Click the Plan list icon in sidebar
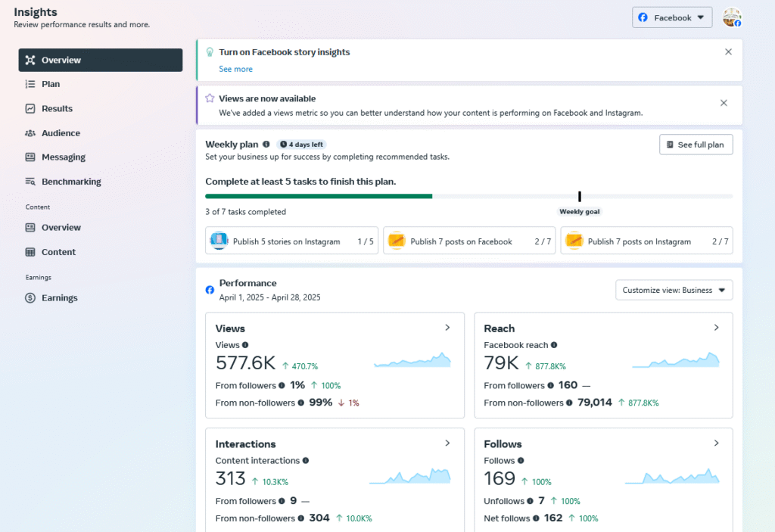 (x=30, y=84)
